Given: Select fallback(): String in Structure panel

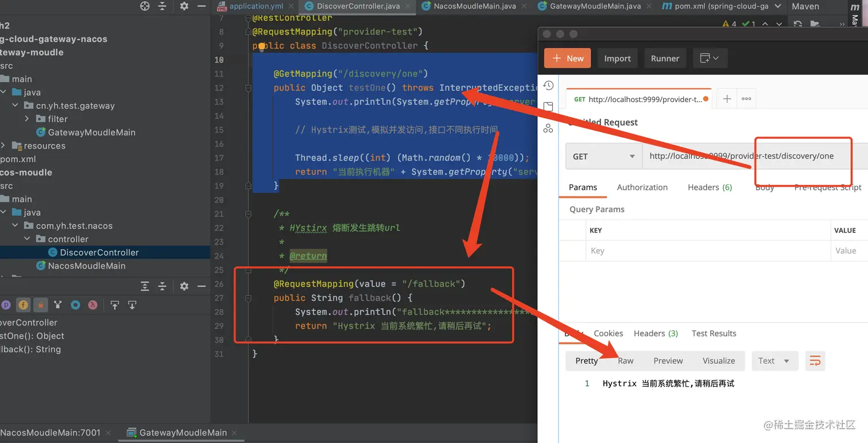Looking at the screenshot, I should pyautogui.click(x=30, y=349).
